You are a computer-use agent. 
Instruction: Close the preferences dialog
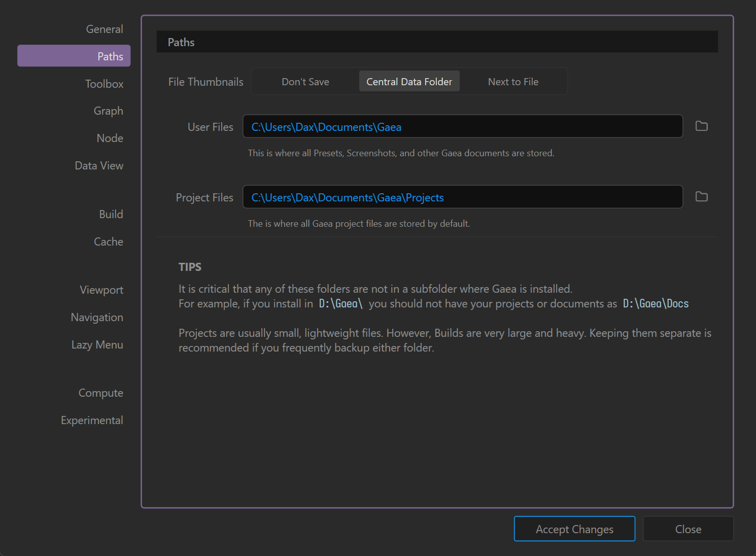(688, 529)
